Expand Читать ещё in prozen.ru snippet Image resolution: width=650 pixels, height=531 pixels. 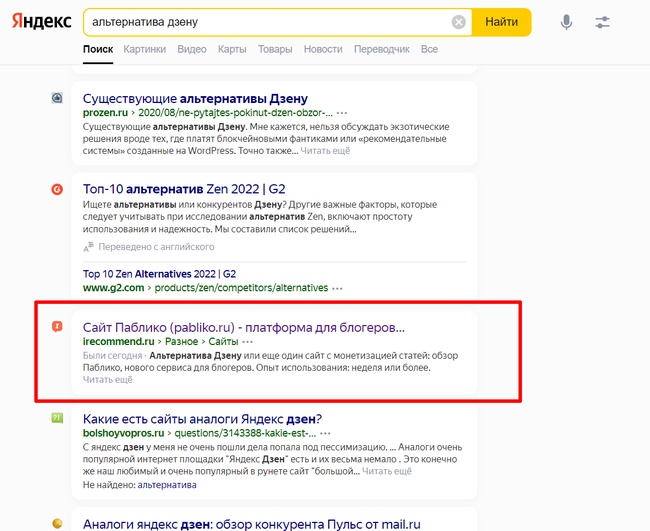[325, 151]
